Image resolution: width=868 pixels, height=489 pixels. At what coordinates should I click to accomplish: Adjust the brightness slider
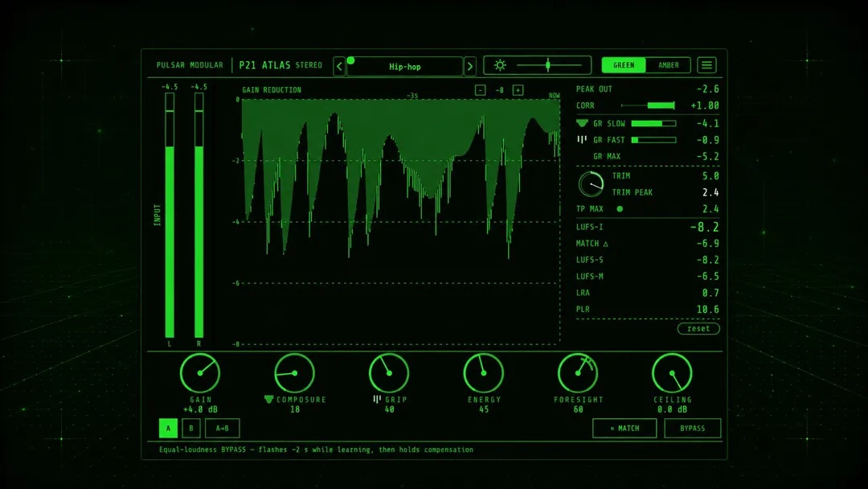549,65
